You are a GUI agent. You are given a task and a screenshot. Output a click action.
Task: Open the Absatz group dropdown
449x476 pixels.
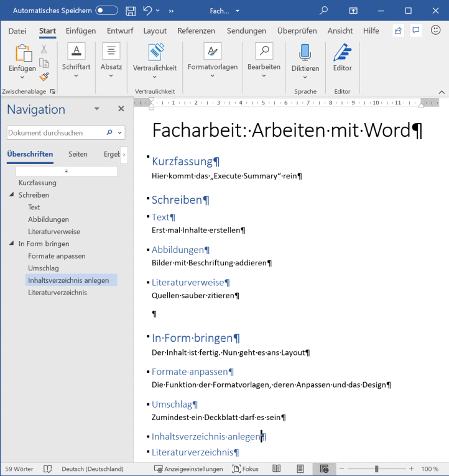click(111, 61)
